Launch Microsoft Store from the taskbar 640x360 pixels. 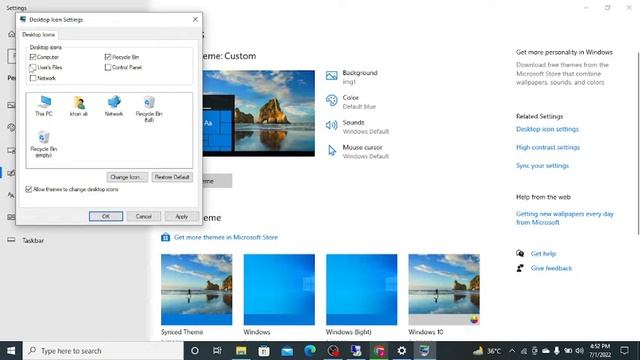264,351
